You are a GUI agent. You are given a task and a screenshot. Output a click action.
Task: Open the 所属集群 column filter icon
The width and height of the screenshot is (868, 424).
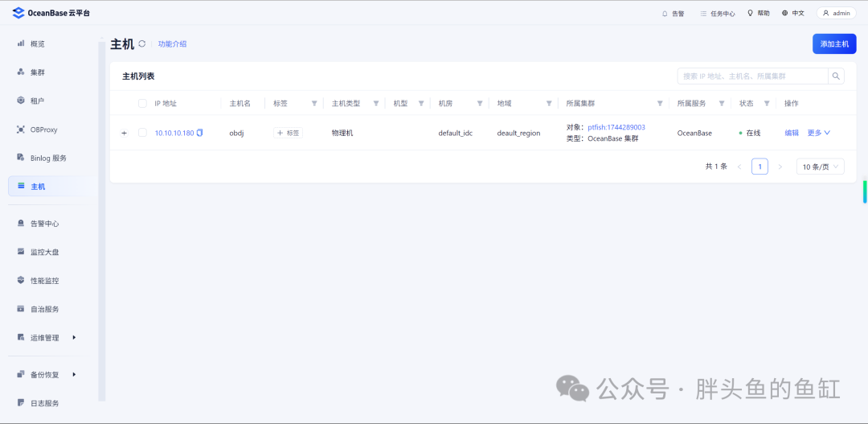coord(660,103)
